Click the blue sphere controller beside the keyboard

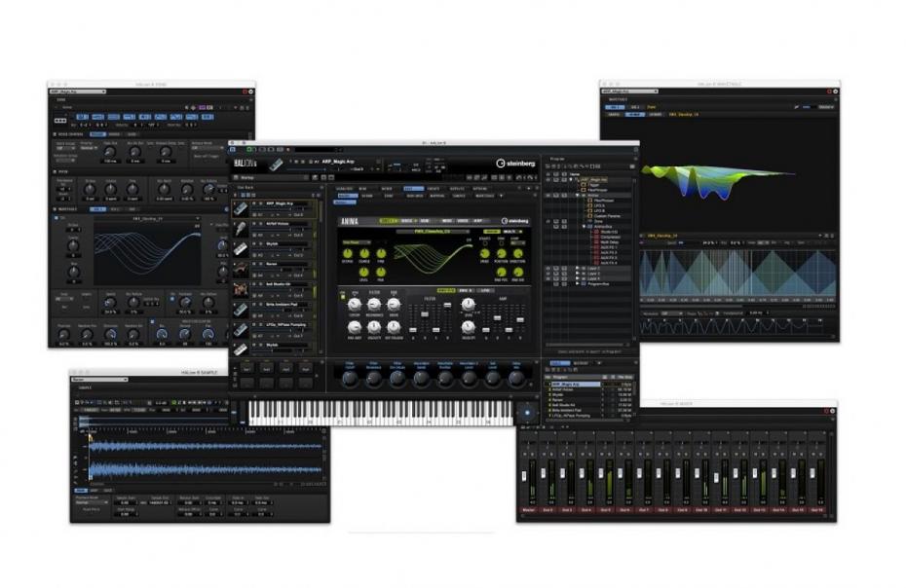click(527, 413)
